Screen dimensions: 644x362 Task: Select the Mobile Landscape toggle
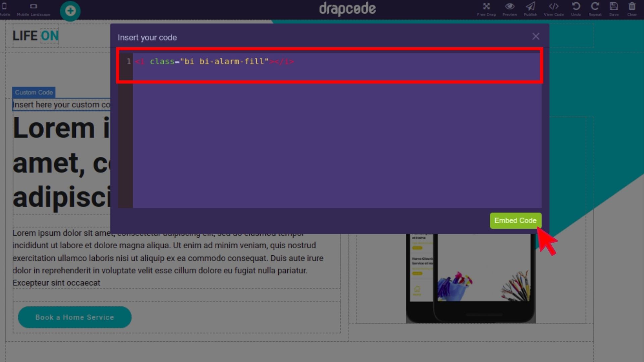tap(34, 8)
